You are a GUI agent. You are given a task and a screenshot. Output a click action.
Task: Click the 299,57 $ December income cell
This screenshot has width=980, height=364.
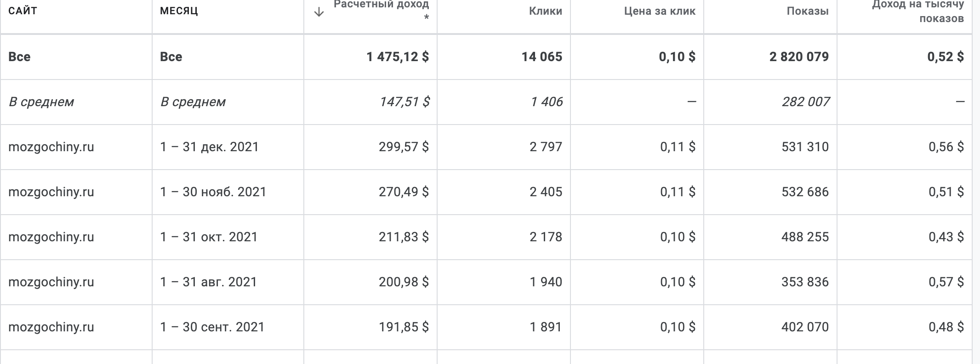404,147
